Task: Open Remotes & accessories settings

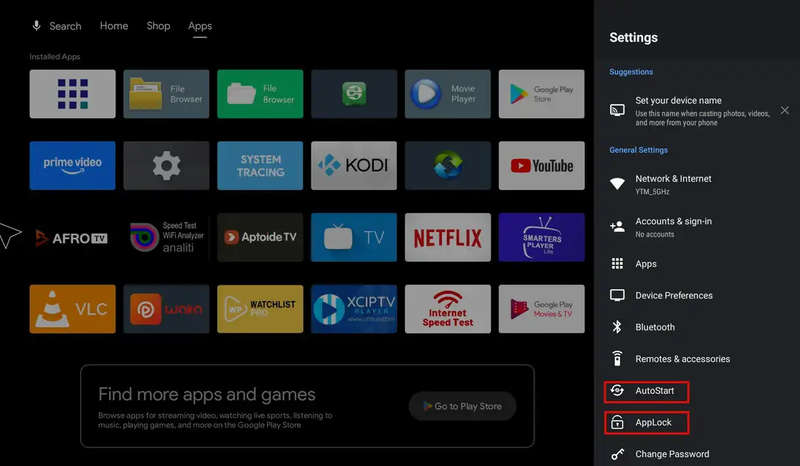Action: (x=697, y=359)
